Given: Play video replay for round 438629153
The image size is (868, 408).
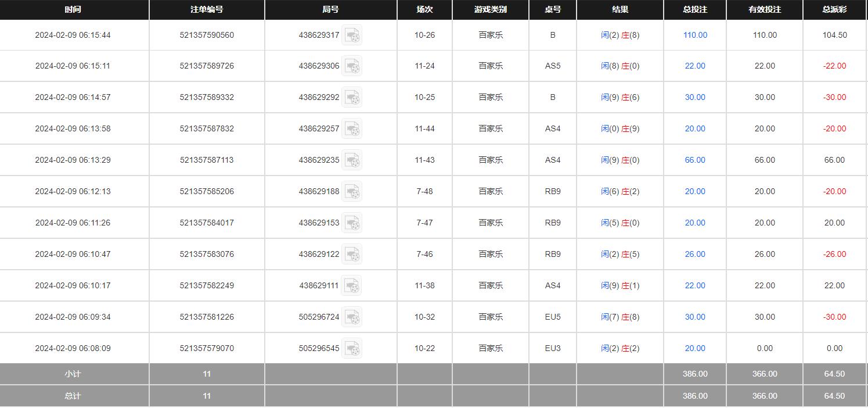Looking at the screenshot, I should pyautogui.click(x=352, y=223).
